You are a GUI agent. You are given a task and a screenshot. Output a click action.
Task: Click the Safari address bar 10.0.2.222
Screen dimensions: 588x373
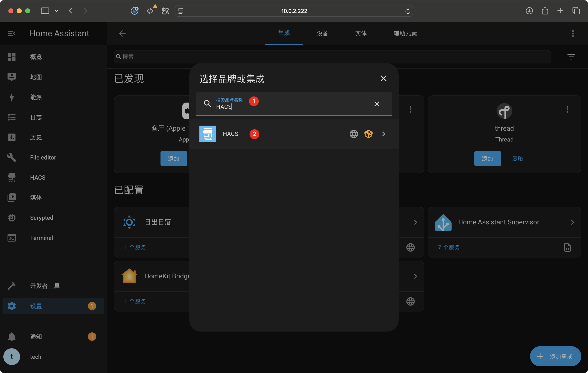(294, 11)
